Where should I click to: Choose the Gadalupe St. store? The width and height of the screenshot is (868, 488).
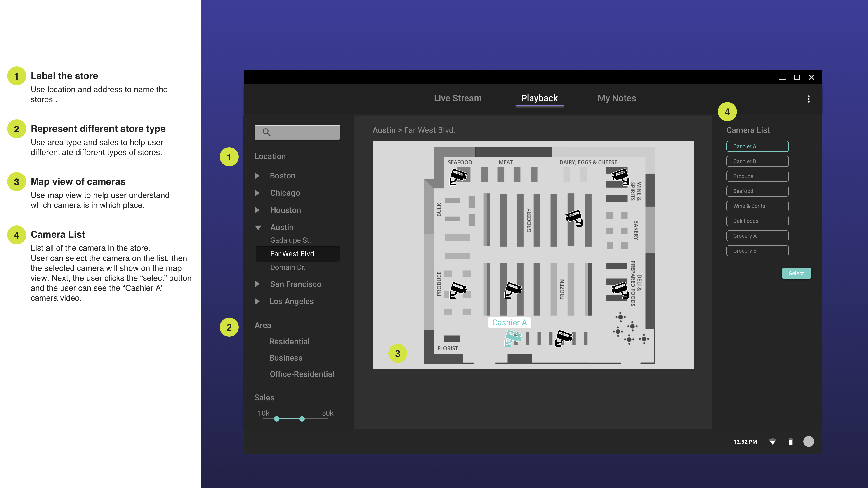pos(290,240)
